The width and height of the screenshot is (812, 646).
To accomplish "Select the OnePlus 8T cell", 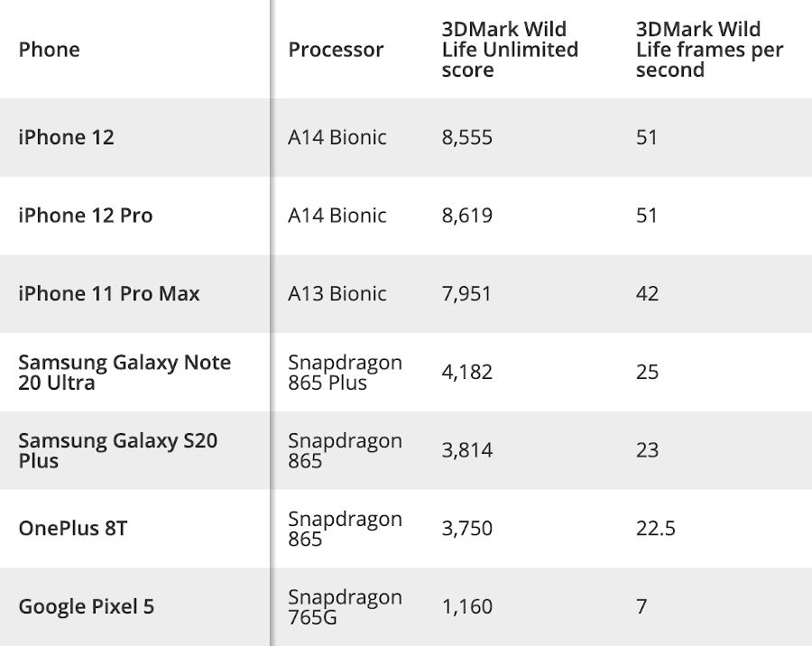I will [x=72, y=529].
